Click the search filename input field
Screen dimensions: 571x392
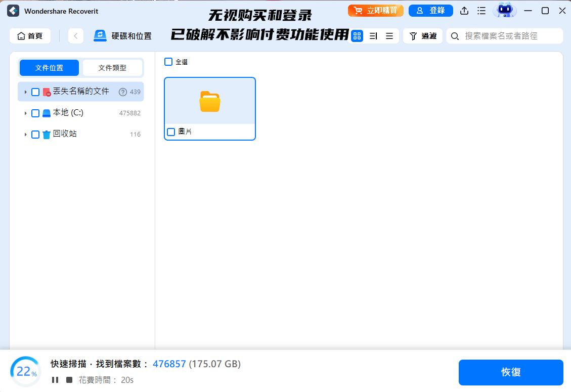(x=508, y=36)
